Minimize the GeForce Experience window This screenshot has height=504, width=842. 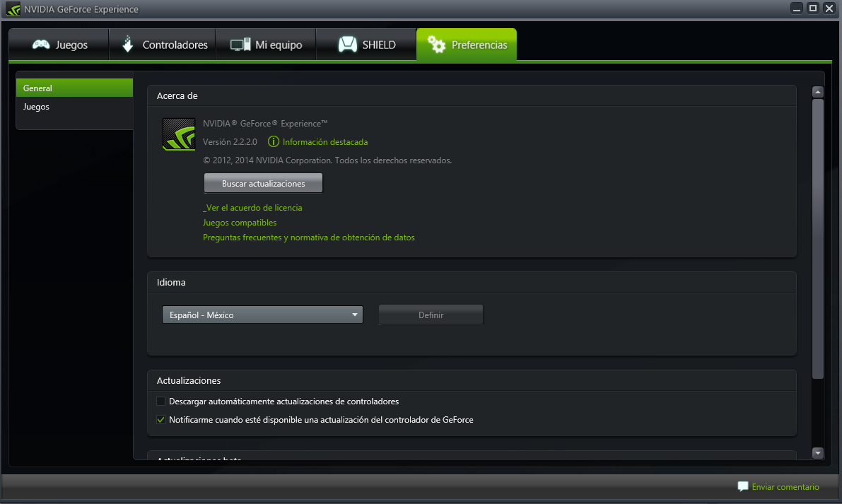(797, 8)
